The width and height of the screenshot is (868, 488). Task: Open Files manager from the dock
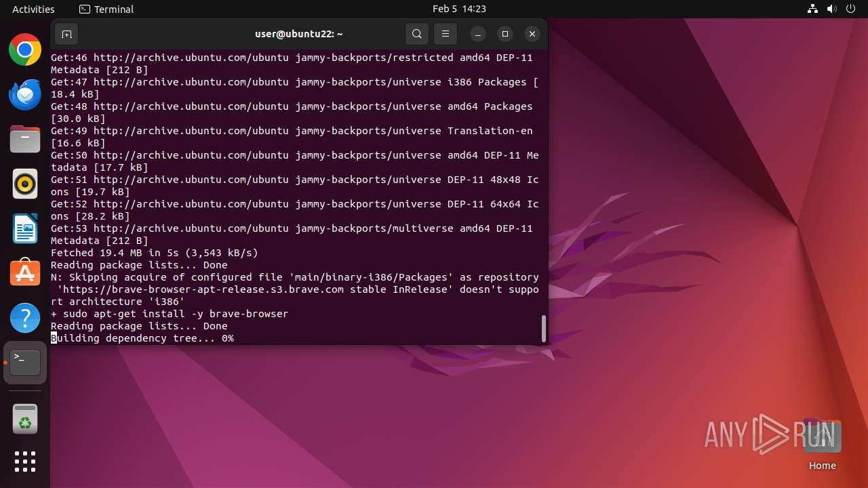tap(25, 139)
